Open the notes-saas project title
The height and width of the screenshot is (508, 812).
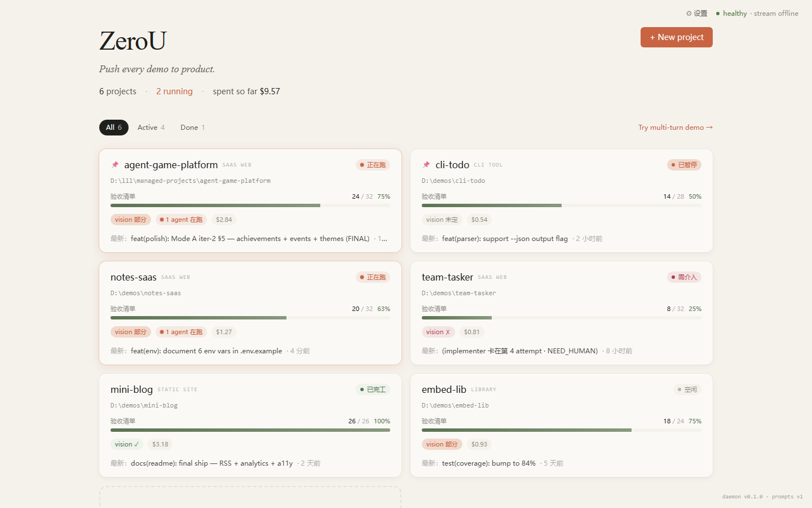[134, 277]
